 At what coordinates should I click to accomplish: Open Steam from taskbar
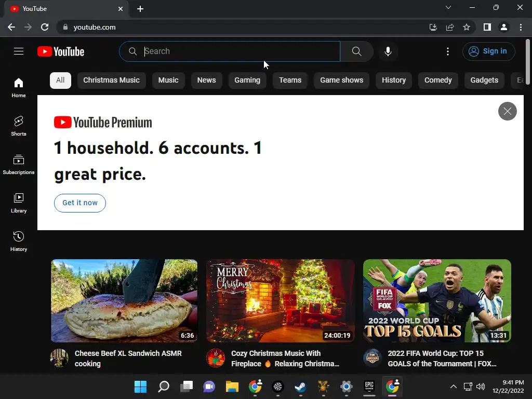pos(301,387)
